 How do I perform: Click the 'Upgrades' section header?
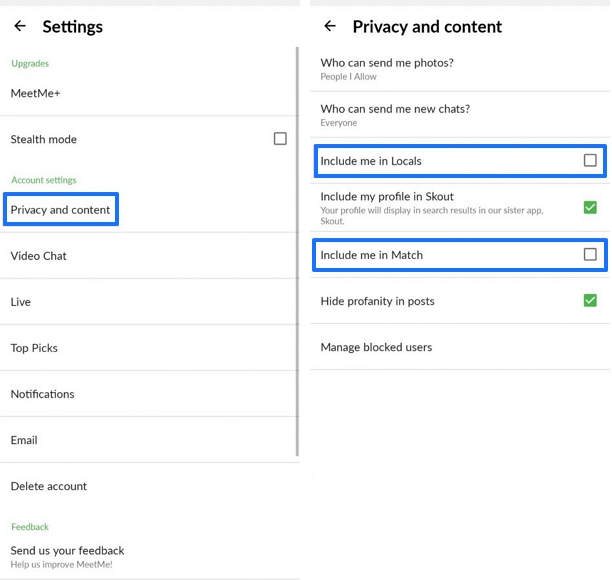(x=30, y=63)
